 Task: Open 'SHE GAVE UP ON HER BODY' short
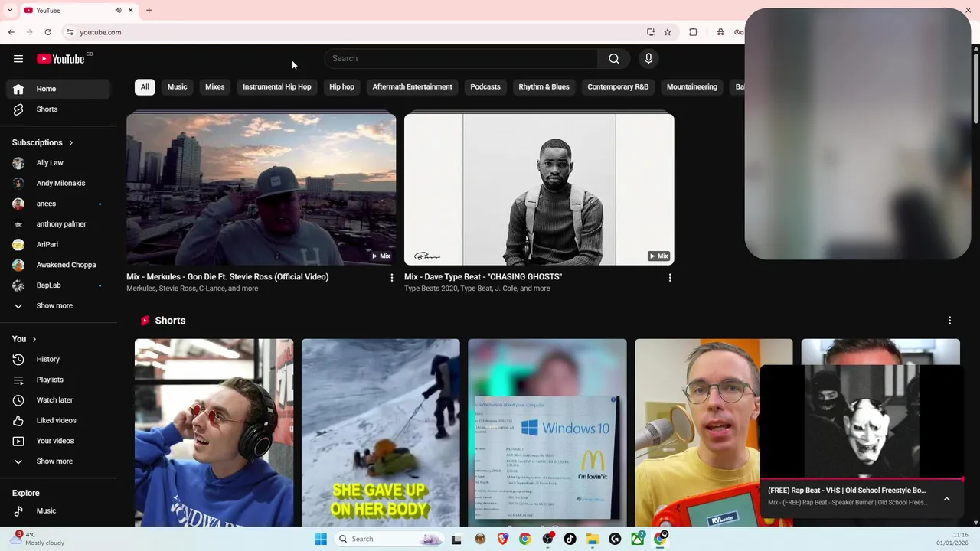381,432
